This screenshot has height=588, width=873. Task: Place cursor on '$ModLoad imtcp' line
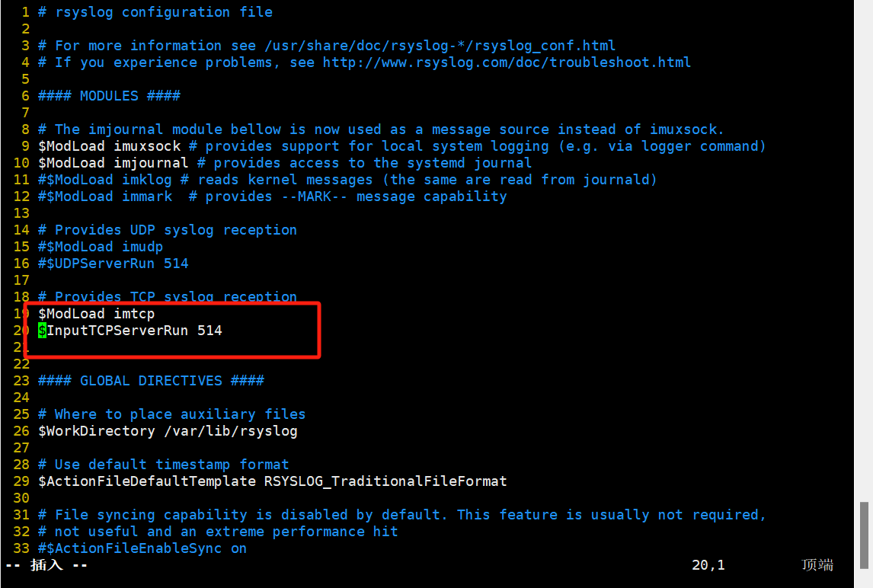pos(96,314)
